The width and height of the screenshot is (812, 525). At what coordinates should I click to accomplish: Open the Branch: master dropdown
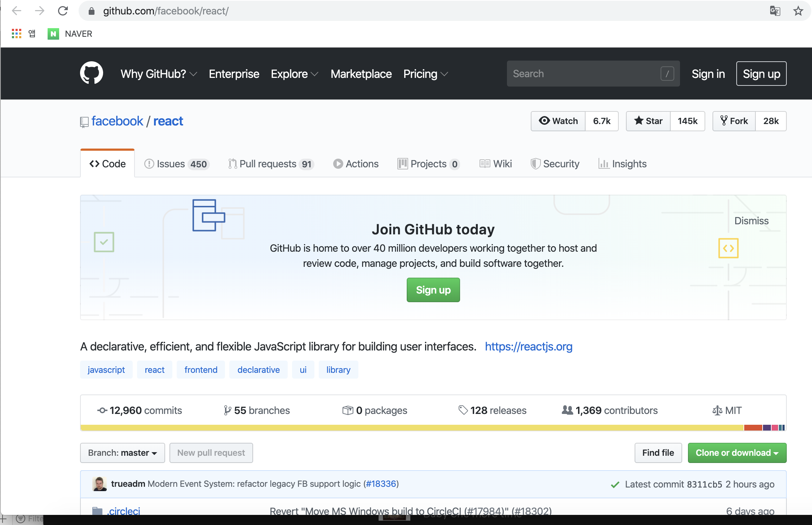122,453
